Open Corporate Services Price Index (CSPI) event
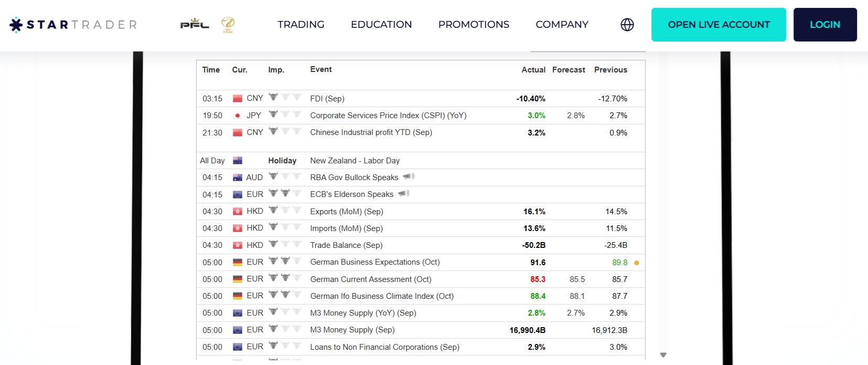The image size is (868, 365). (388, 116)
